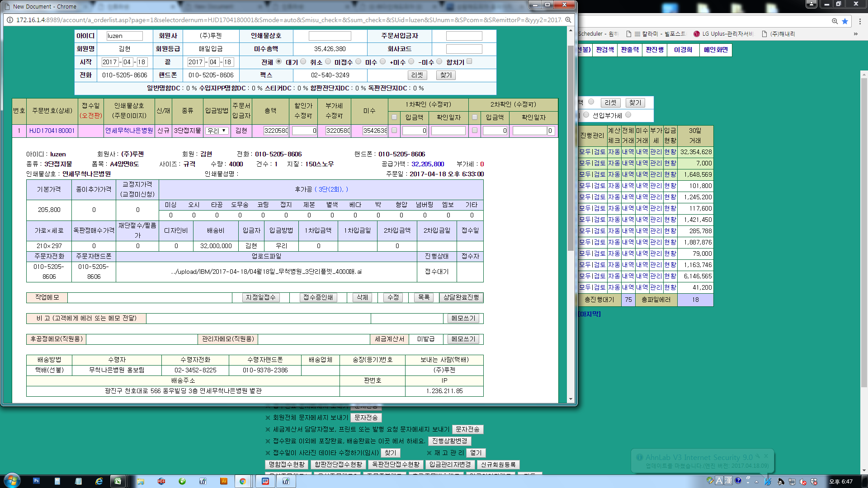
Task: Select the 대기 radio button
Action: 303,61
